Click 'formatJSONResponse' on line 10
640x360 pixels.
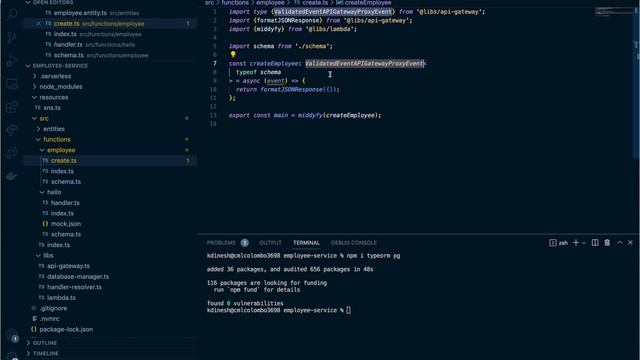pyautogui.click(x=292, y=89)
